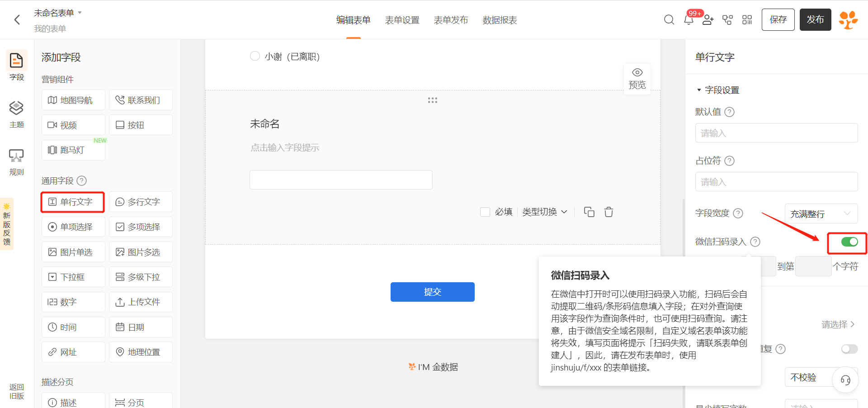Add a 图片单选 image single-choice field
Image resolution: width=868 pixels, height=408 pixels.
point(73,252)
